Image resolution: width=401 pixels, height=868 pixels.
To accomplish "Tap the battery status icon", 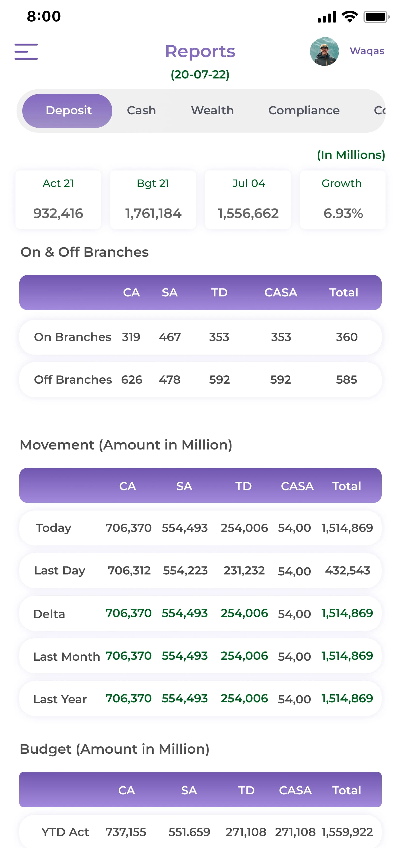I will [x=376, y=16].
